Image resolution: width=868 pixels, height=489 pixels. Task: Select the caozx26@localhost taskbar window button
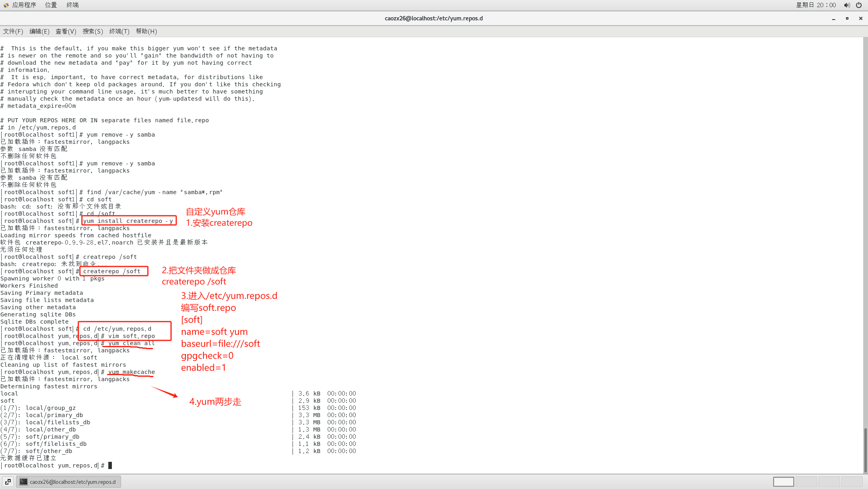68,482
